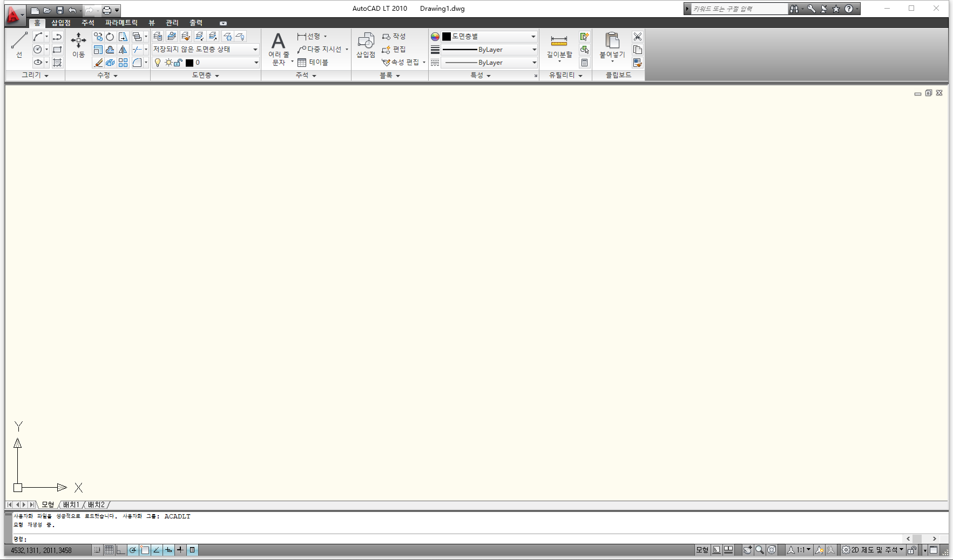Screen dimensions: 953x560
Task: Open the lineweight ByLayer dropdown
Action: 489,49
